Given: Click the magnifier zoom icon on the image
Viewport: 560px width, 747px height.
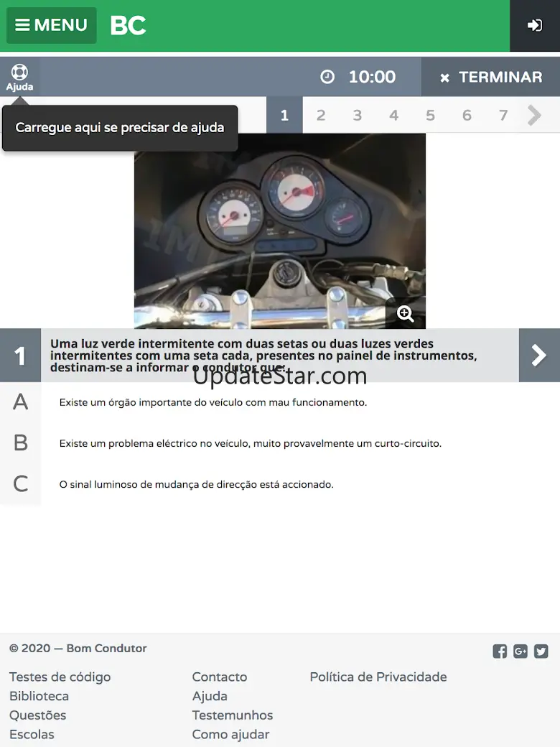Looking at the screenshot, I should tap(405, 313).
